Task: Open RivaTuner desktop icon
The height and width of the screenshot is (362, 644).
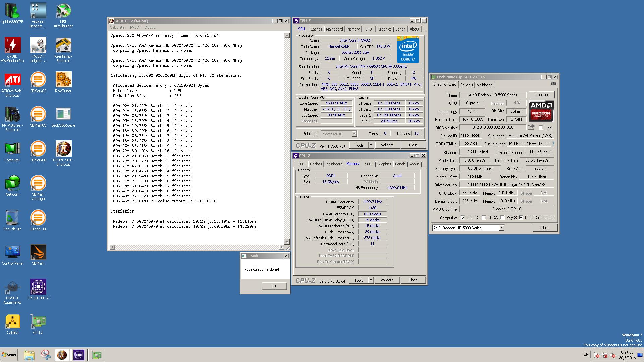Action: pos(63,82)
